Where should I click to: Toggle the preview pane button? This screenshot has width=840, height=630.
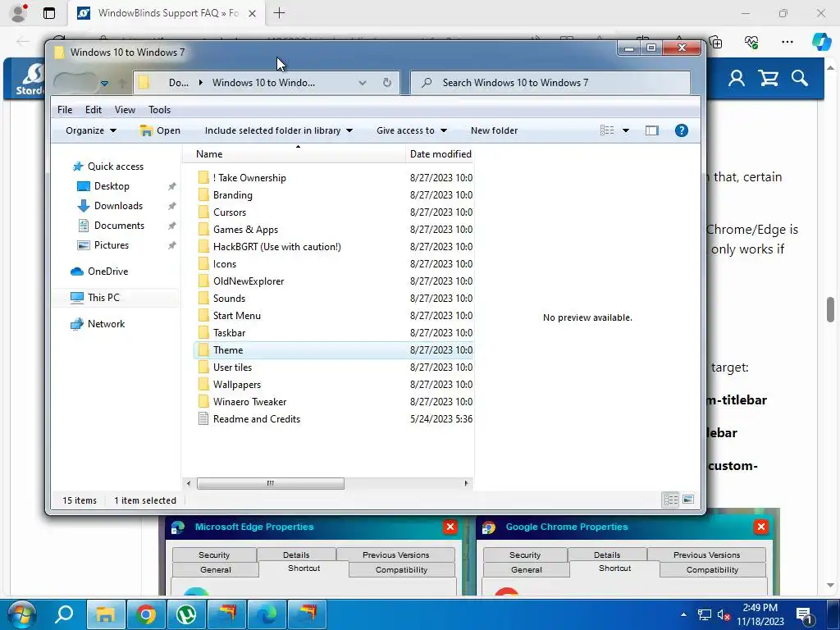[651, 130]
